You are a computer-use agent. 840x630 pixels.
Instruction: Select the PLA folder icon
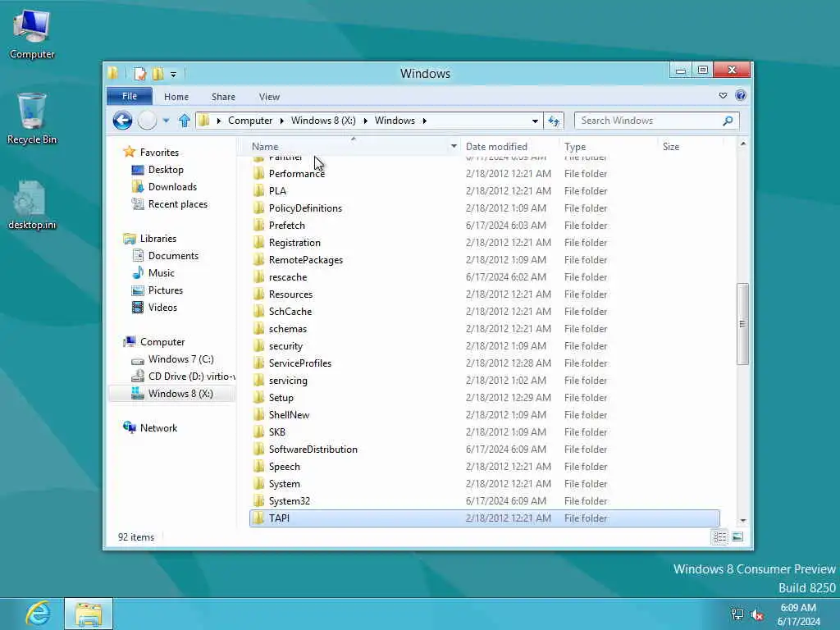pyautogui.click(x=258, y=190)
